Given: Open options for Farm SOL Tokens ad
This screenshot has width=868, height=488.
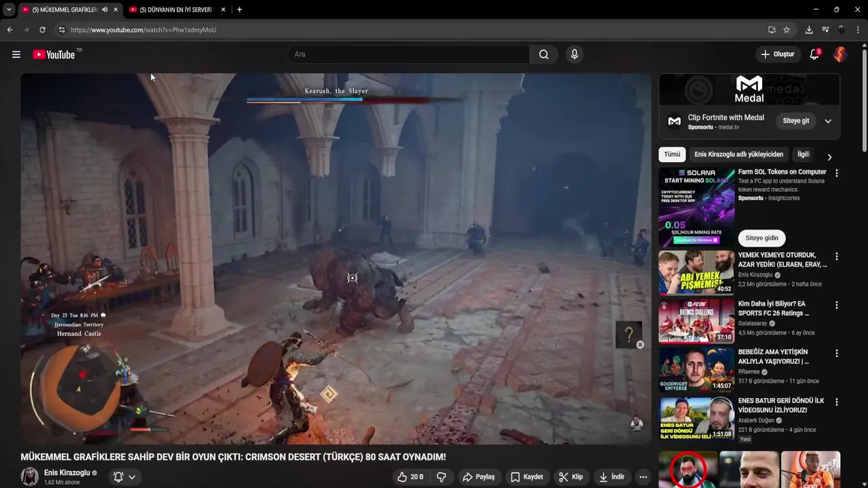Looking at the screenshot, I should (836, 173).
